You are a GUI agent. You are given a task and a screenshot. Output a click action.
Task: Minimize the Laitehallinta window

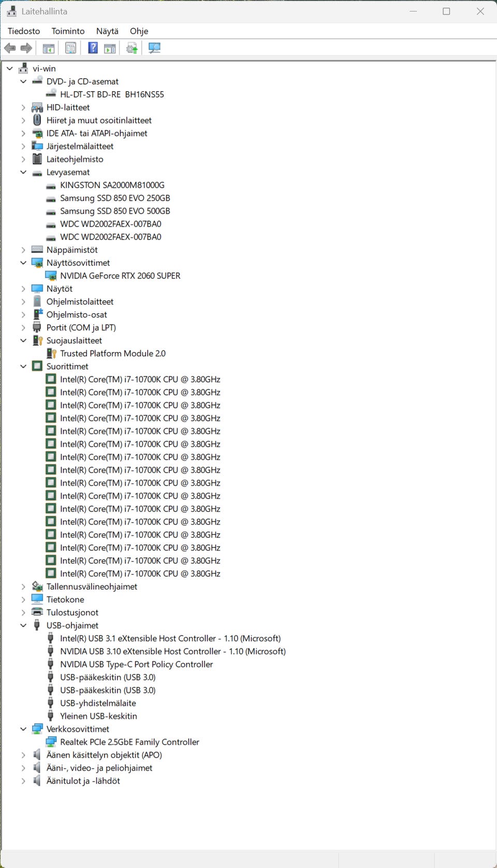pos(413,11)
